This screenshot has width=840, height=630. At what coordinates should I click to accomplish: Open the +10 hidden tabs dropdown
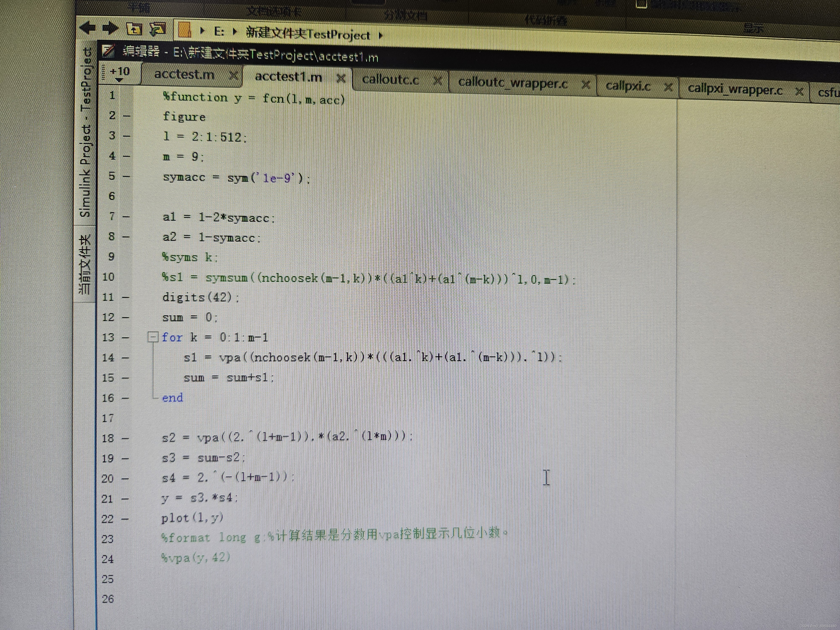120,74
